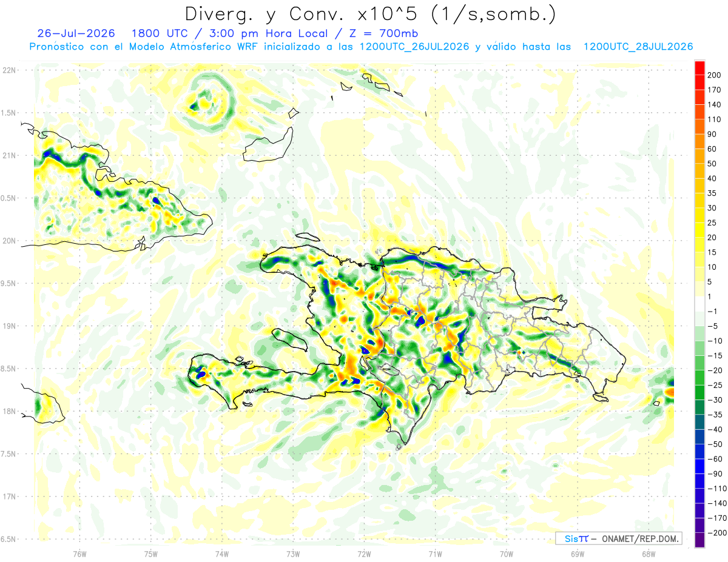The width and height of the screenshot is (728, 562).
Task: Click the red swatch topping the color scale
Action: 699,67
